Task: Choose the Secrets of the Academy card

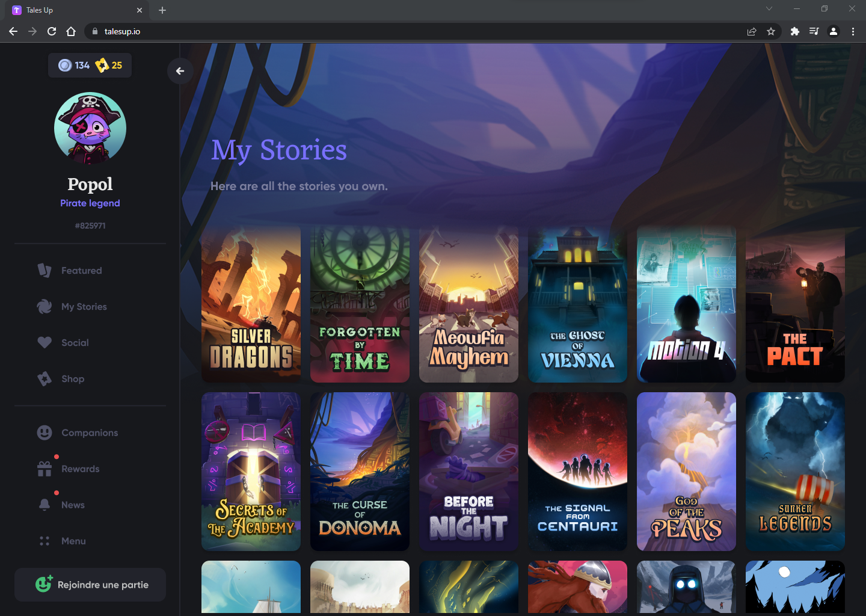Action: tap(251, 471)
